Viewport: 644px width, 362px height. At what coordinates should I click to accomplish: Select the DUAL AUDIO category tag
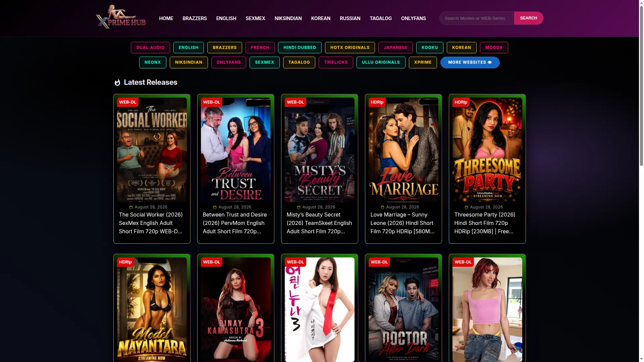(x=150, y=48)
